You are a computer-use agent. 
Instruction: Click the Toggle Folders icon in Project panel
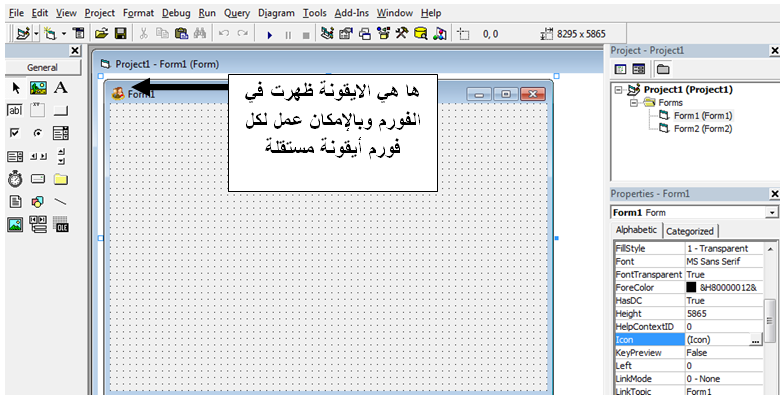pyautogui.click(x=663, y=69)
